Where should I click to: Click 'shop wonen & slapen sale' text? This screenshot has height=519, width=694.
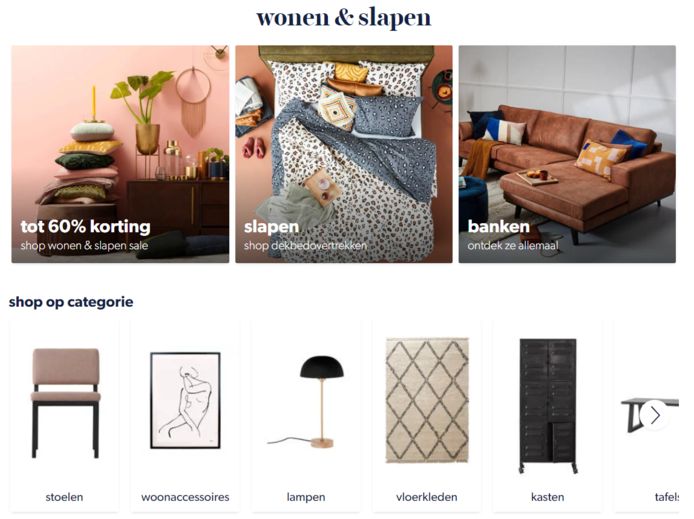[84, 246]
